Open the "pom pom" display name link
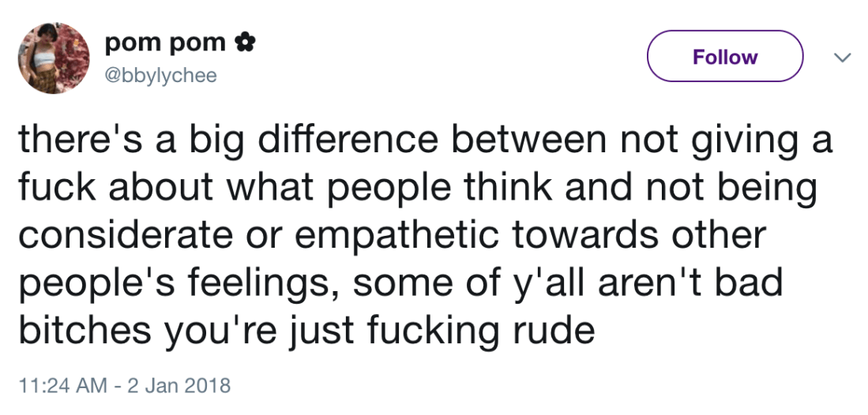868x415 pixels. click(165, 42)
